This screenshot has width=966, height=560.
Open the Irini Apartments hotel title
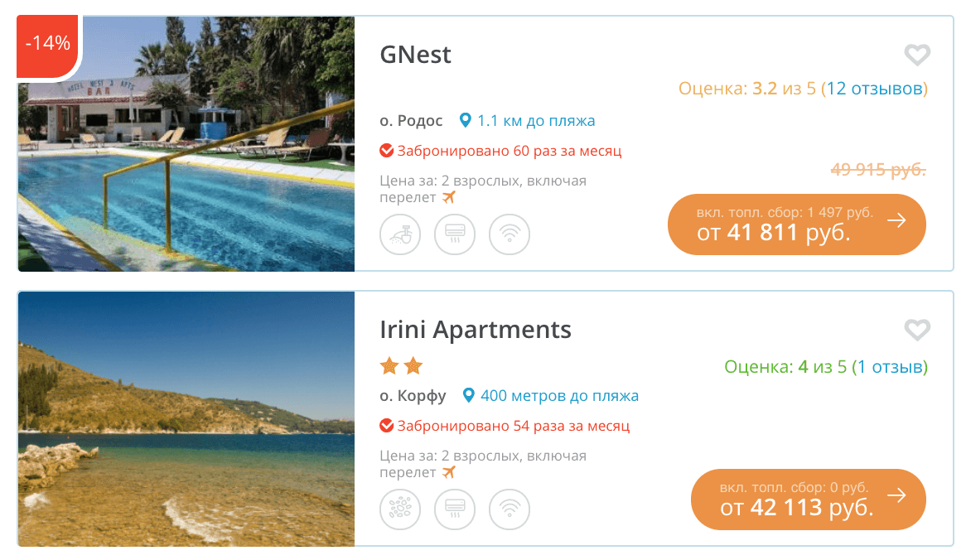(x=476, y=330)
